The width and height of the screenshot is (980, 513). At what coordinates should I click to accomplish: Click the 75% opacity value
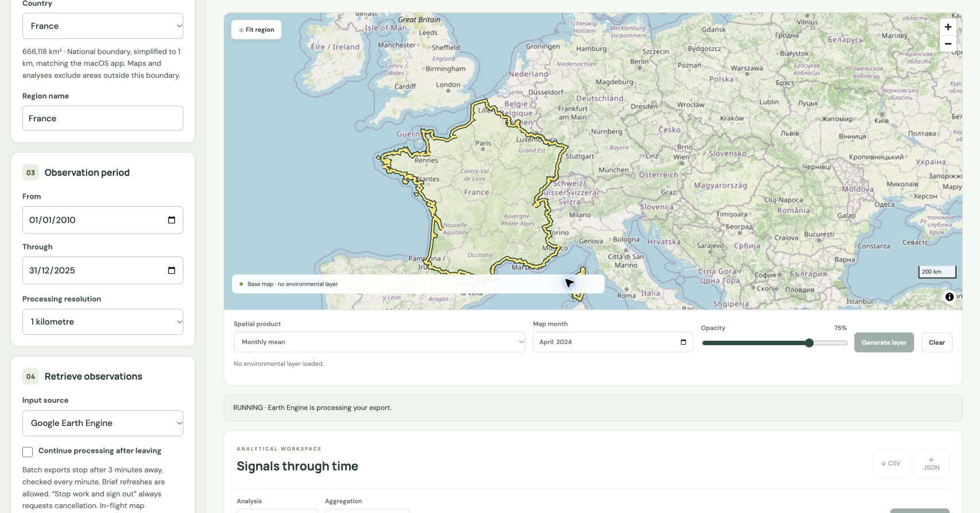click(x=840, y=328)
